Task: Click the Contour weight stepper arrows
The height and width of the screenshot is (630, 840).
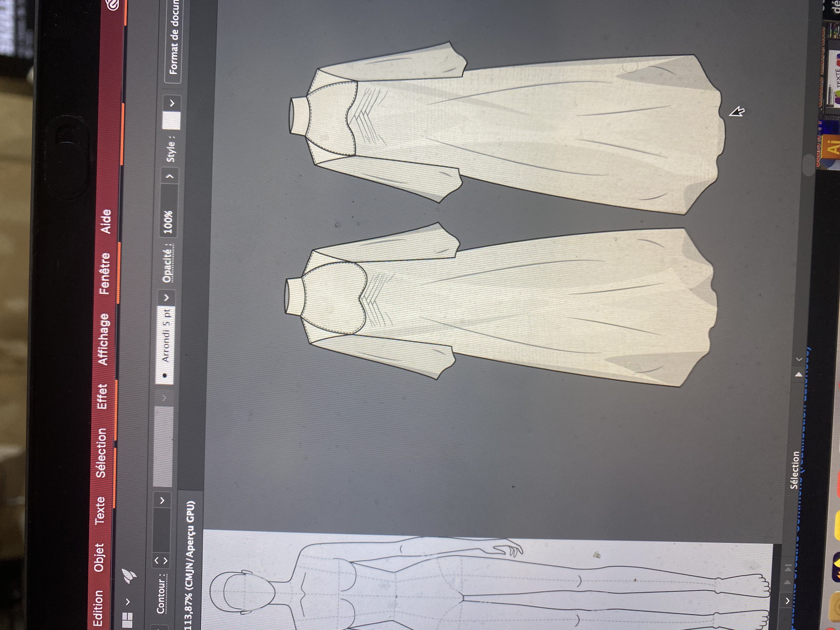Action: tap(161, 560)
